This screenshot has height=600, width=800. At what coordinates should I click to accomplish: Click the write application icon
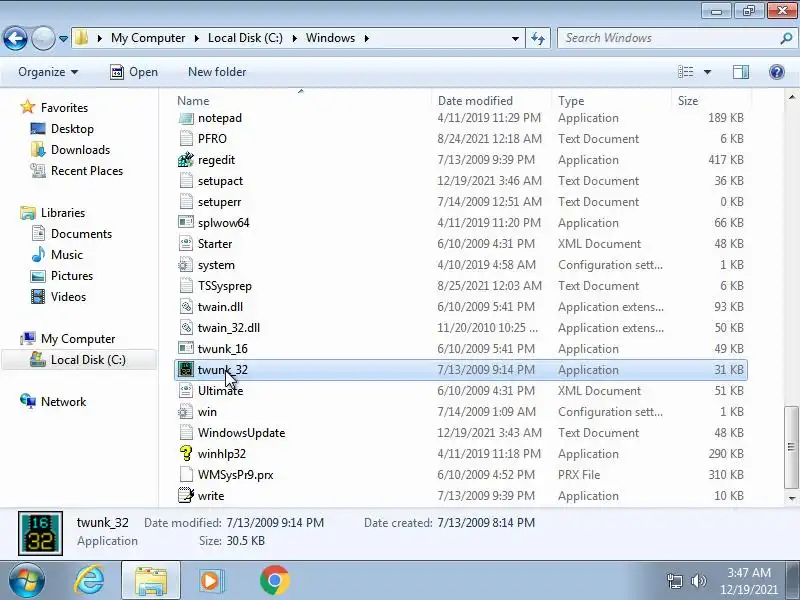[x=186, y=495]
